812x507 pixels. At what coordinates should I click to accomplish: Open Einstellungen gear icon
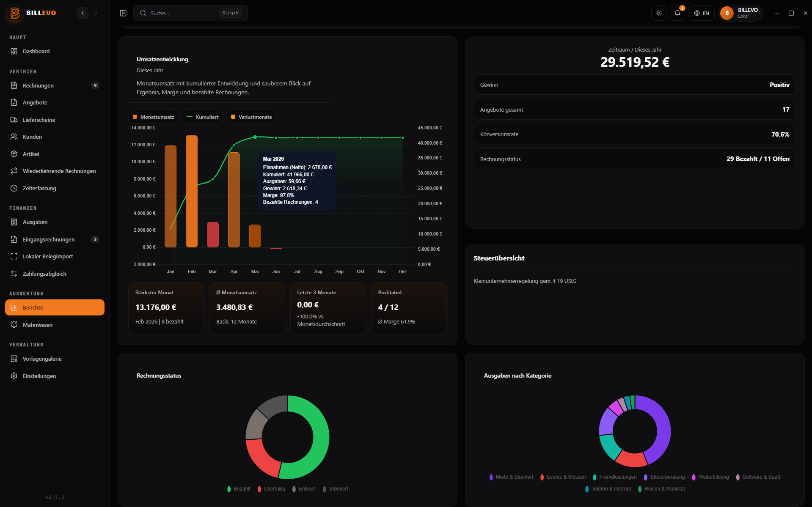(x=14, y=376)
